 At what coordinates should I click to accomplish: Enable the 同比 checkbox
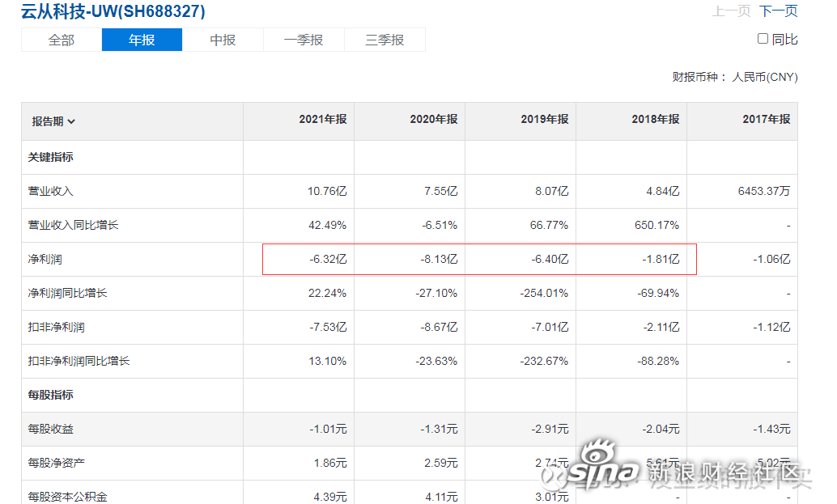763,38
